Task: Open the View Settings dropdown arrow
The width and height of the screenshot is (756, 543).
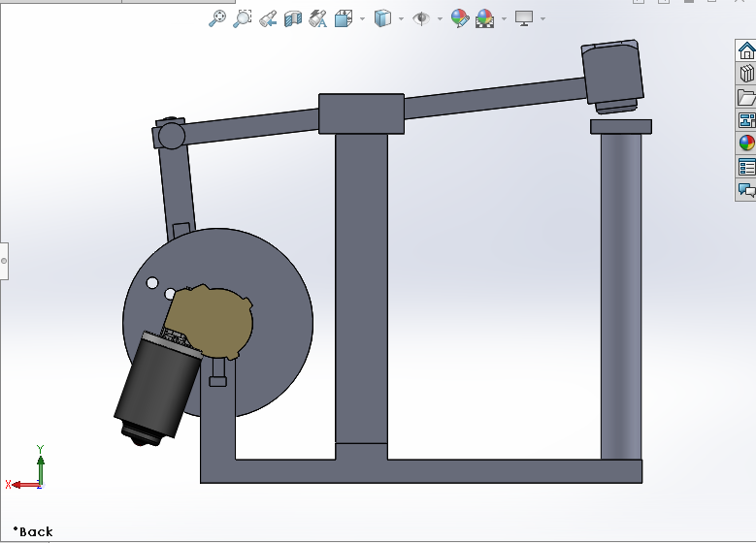Action: [x=542, y=18]
